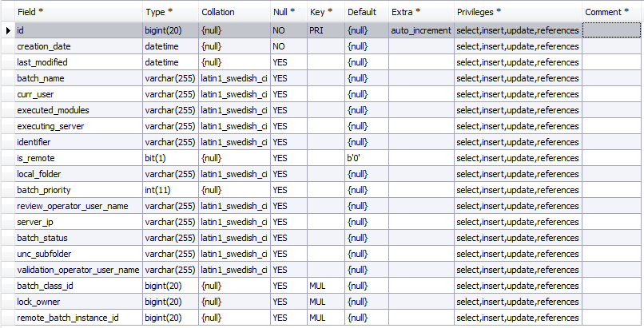644x328 pixels.
Task: Select the creation_date field cell
Action: click(x=79, y=46)
